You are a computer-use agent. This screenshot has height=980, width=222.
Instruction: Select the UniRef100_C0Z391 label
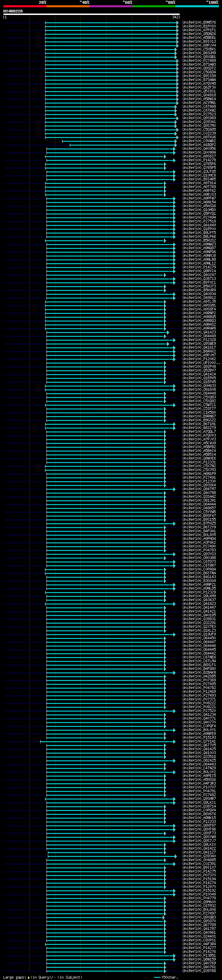pyautogui.click(x=199, y=864)
